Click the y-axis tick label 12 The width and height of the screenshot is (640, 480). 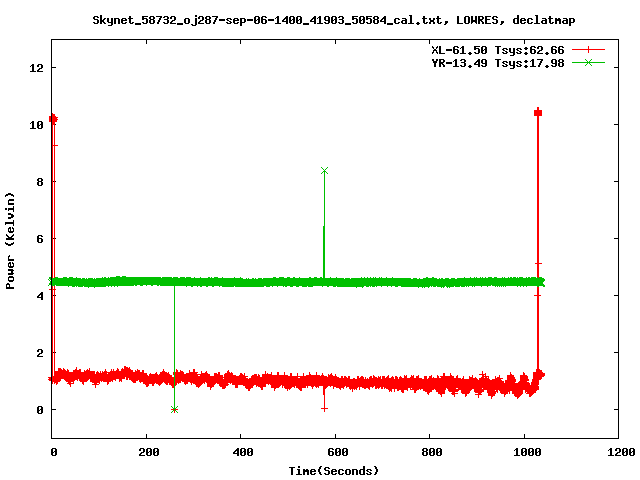pyautogui.click(x=36, y=68)
